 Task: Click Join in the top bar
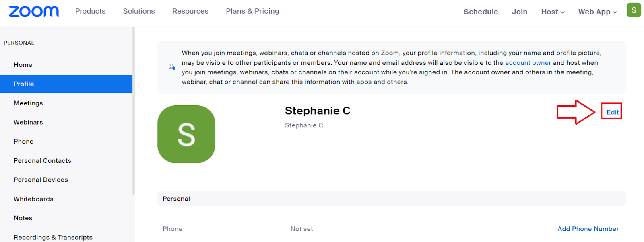tap(520, 12)
